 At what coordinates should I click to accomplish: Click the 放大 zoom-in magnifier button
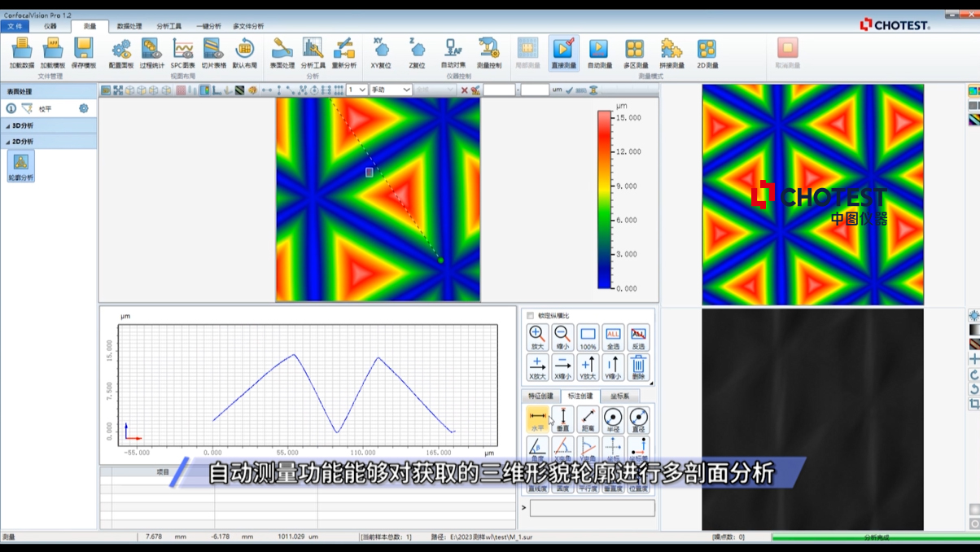(x=537, y=338)
